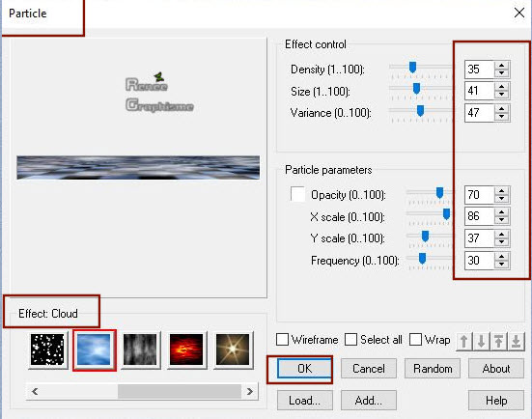The height and width of the screenshot is (419, 532).
Task: Click the Random button
Action: [x=433, y=369]
